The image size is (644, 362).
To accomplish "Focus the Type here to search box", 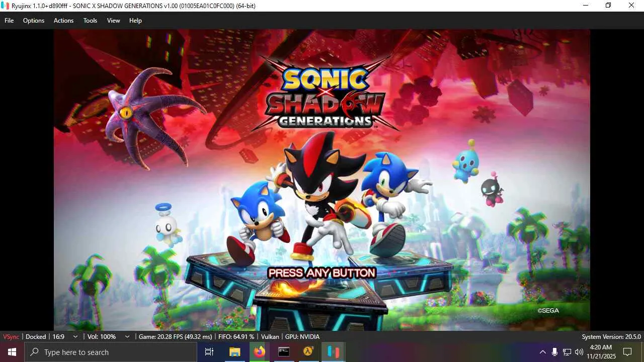I will tap(111, 352).
